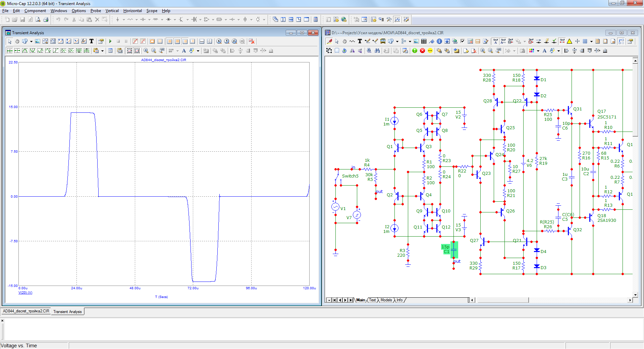
Task: Switch to the Models page tab
Action: click(x=386, y=300)
